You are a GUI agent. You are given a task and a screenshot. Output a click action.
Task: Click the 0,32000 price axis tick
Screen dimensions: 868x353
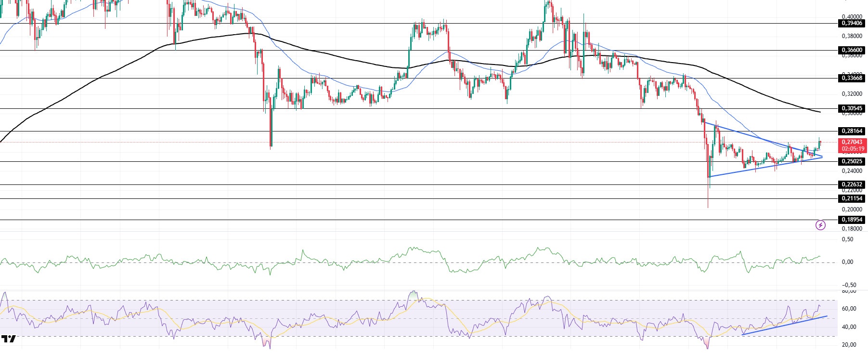[x=852, y=94]
